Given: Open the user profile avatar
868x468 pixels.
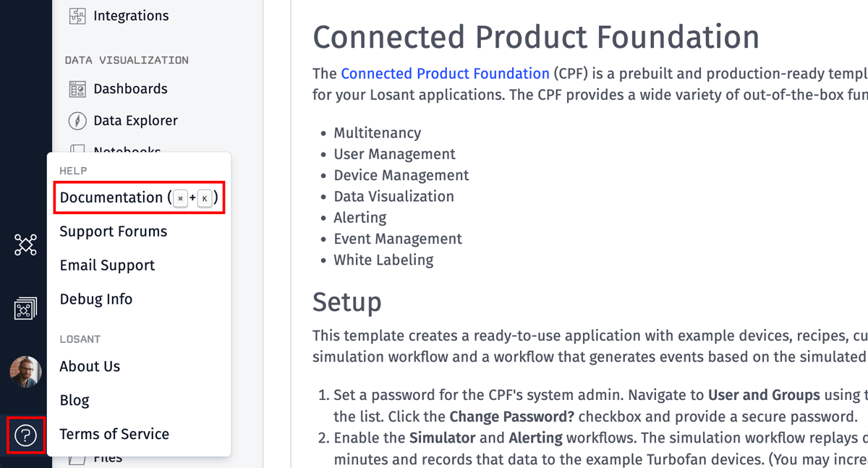Looking at the screenshot, I should coord(25,371).
